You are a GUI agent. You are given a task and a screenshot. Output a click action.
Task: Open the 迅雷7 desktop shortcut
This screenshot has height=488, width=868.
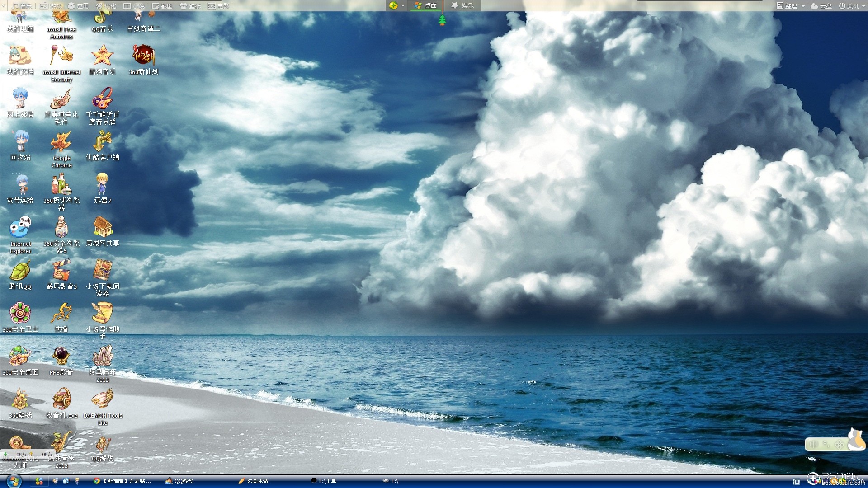tap(103, 188)
